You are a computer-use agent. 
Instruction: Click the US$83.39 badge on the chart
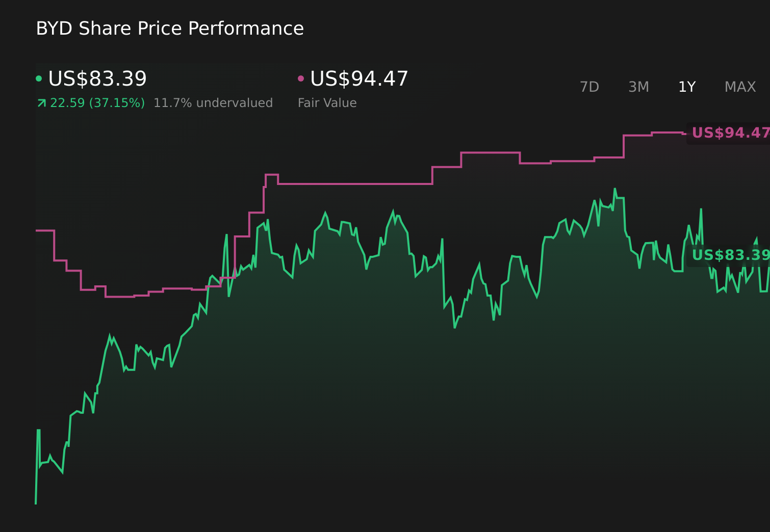click(730, 255)
